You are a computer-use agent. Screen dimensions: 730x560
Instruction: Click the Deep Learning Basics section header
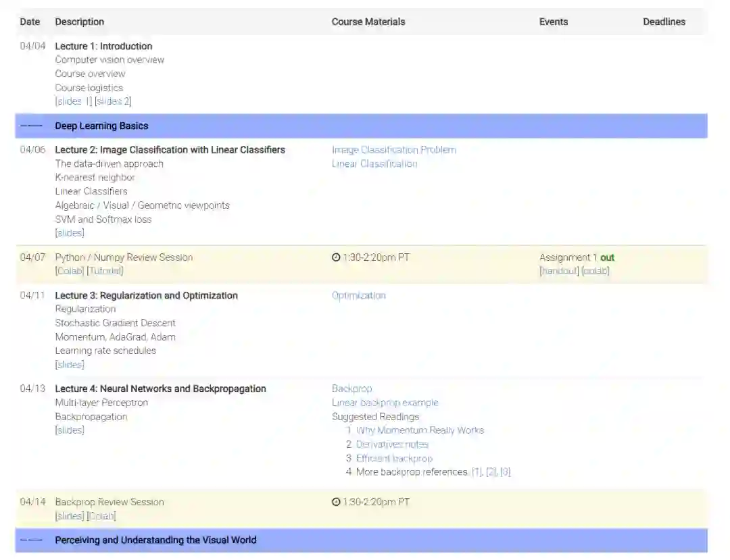(101, 126)
